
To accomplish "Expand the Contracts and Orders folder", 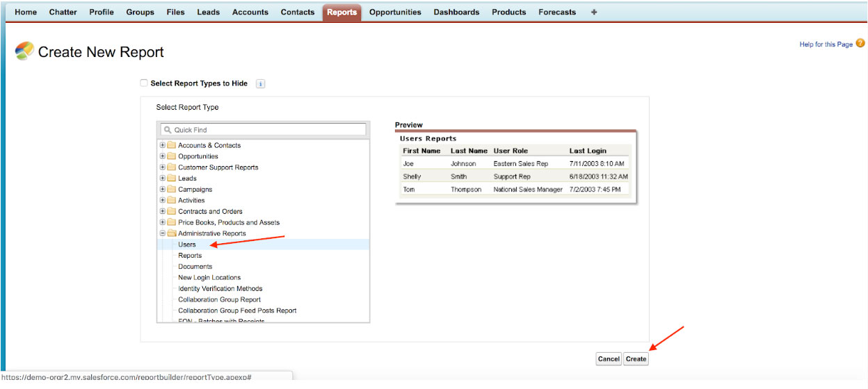I will [x=163, y=212].
